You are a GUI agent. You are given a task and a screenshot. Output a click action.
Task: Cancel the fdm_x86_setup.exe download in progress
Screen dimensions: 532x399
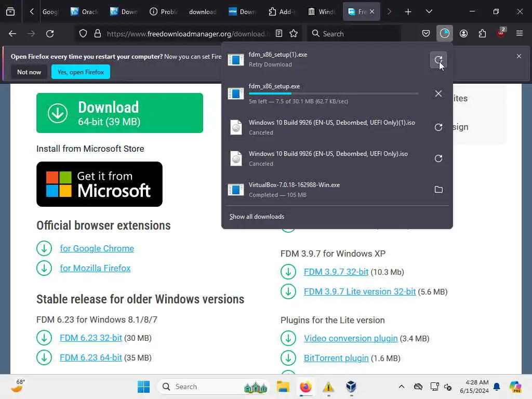[x=438, y=94]
